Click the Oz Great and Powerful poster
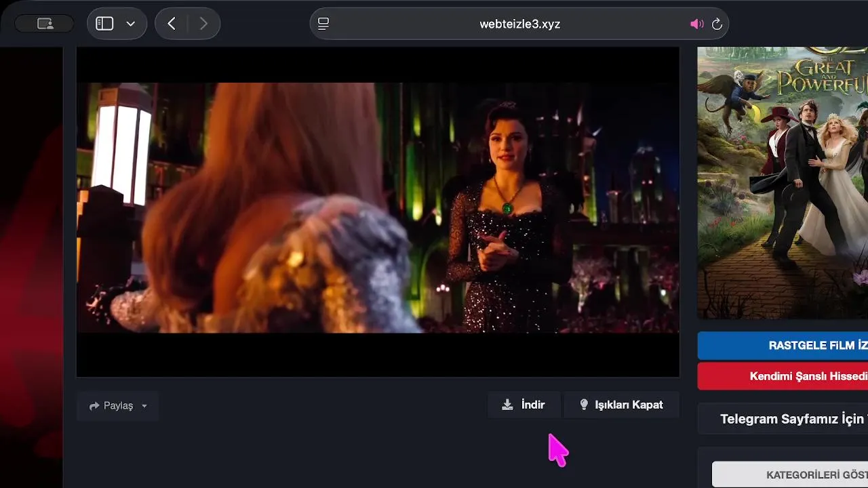The width and height of the screenshot is (868, 488). pyautogui.click(x=783, y=183)
